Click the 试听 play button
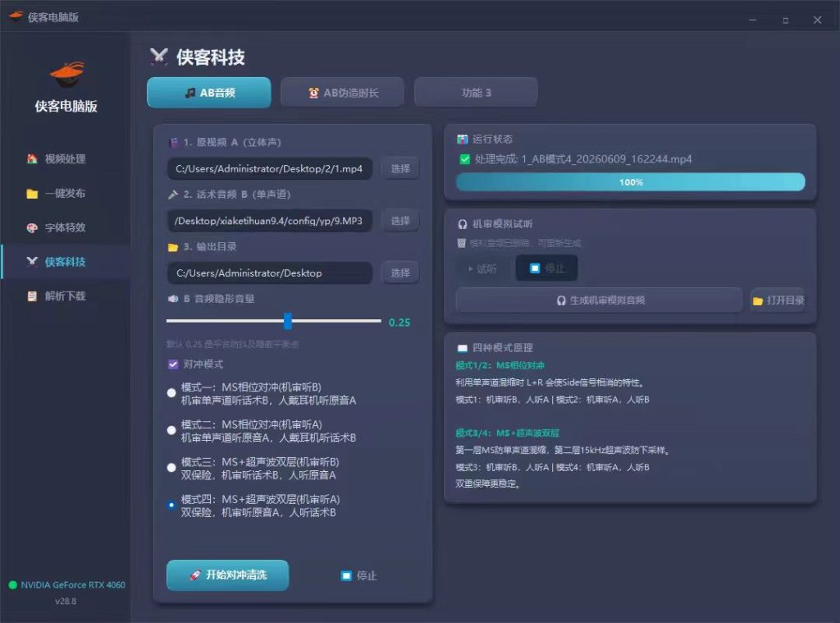 483,268
